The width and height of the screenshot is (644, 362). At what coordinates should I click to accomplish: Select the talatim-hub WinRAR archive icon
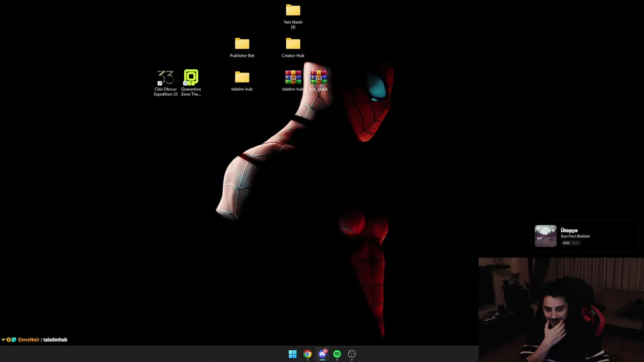pyautogui.click(x=293, y=77)
